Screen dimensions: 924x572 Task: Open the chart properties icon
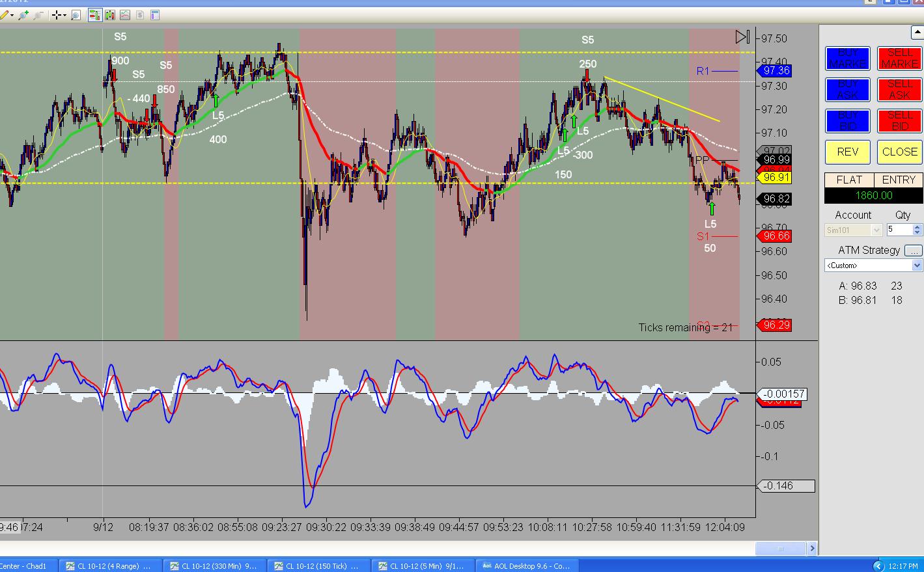coord(154,14)
